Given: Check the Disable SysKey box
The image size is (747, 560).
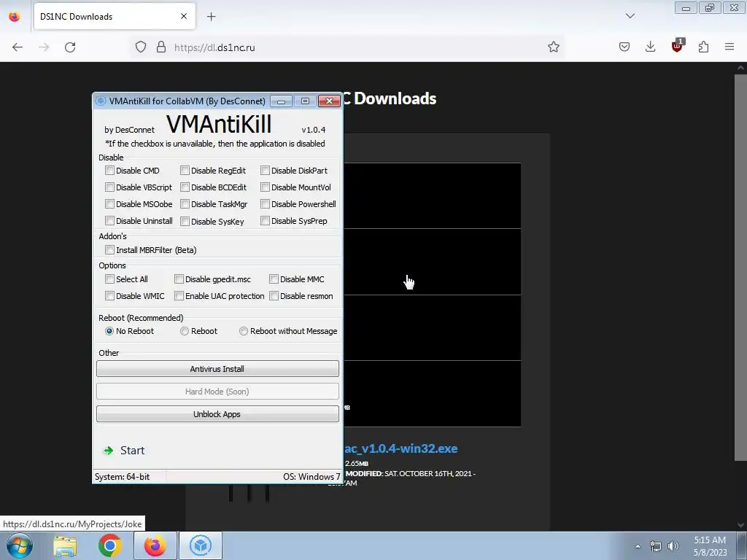Looking at the screenshot, I should [185, 221].
